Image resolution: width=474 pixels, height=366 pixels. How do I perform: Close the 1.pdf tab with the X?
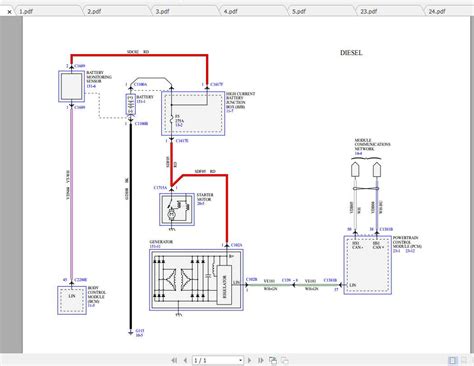pyautogui.click(x=9, y=12)
